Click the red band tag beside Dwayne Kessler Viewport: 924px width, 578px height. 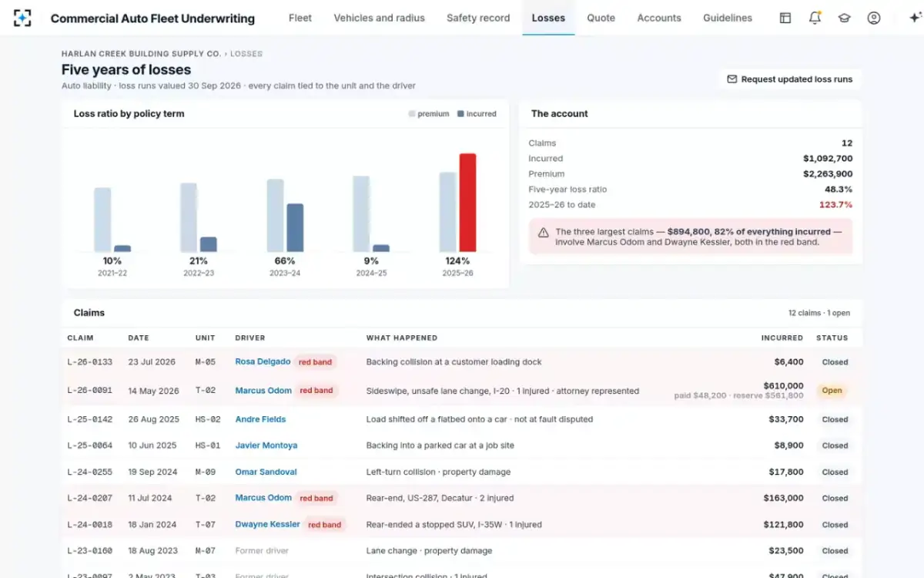click(x=324, y=525)
